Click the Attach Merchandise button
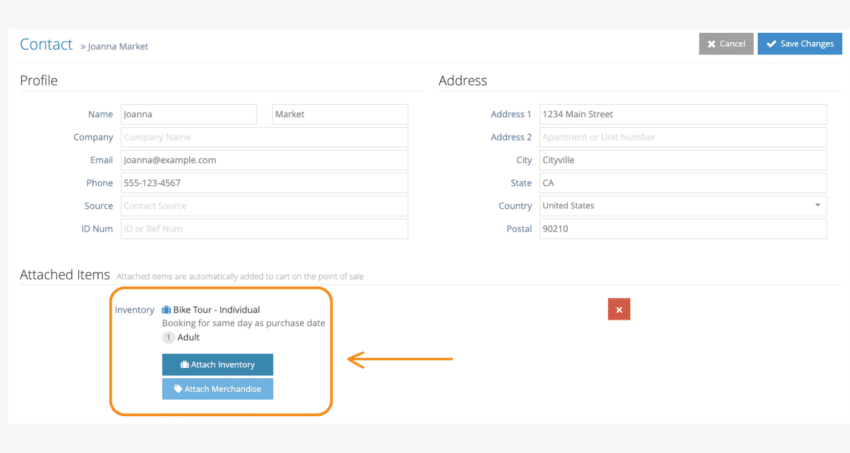 click(217, 389)
